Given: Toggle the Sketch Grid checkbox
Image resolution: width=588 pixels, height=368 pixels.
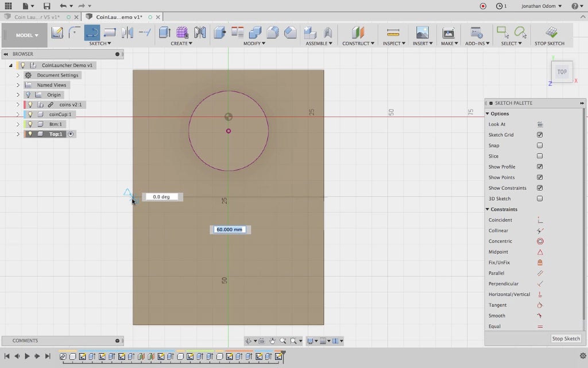Looking at the screenshot, I should pyautogui.click(x=540, y=135).
